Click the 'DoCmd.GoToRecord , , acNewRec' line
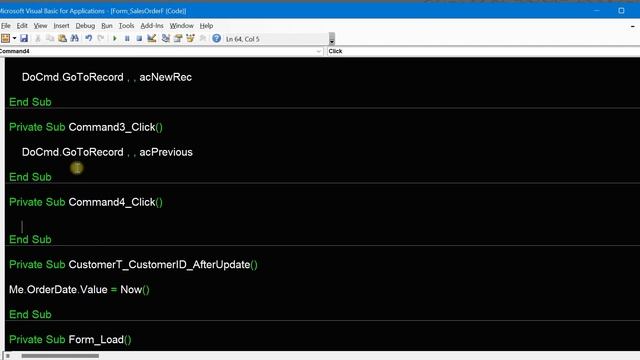This screenshot has width=640, height=360. [x=107, y=77]
